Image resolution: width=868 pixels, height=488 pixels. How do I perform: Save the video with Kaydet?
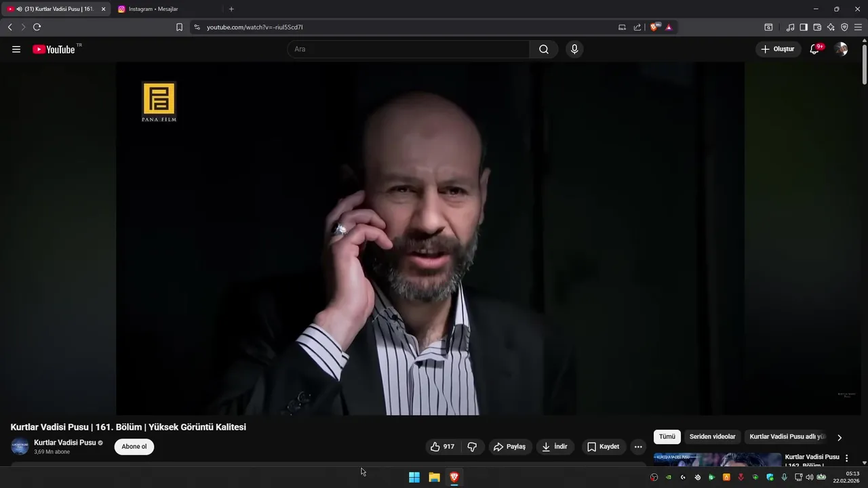tap(604, 447)
